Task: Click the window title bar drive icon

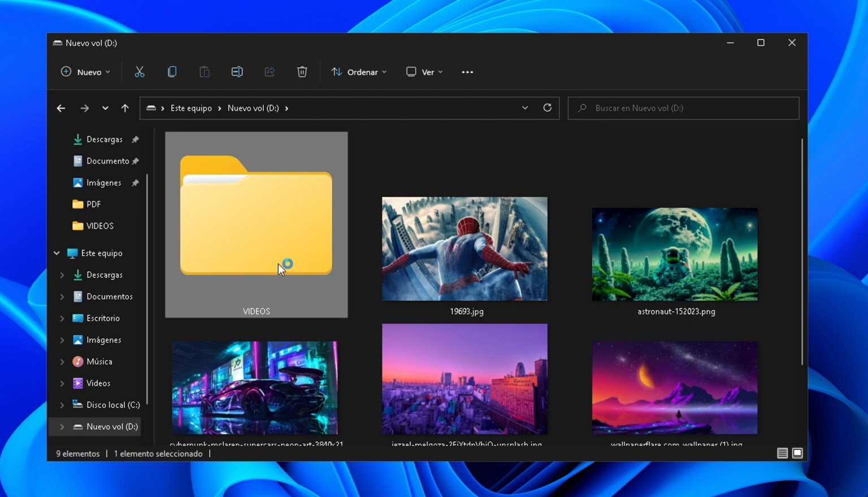Action: point(58,43)
